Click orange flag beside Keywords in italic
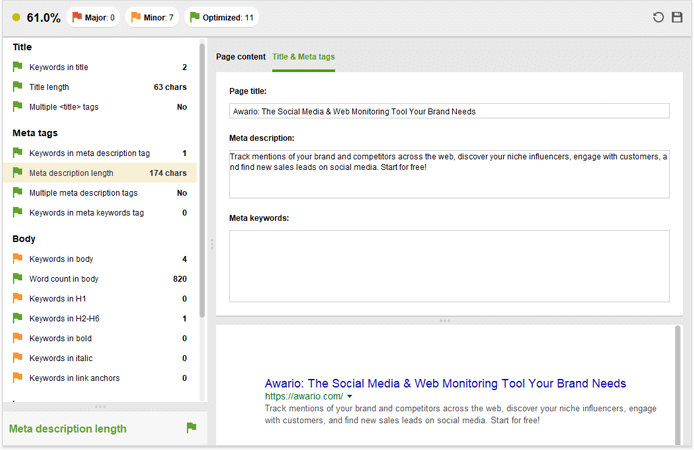The width and height of the screenshot is (694, 450). click(x=18, y=358)
